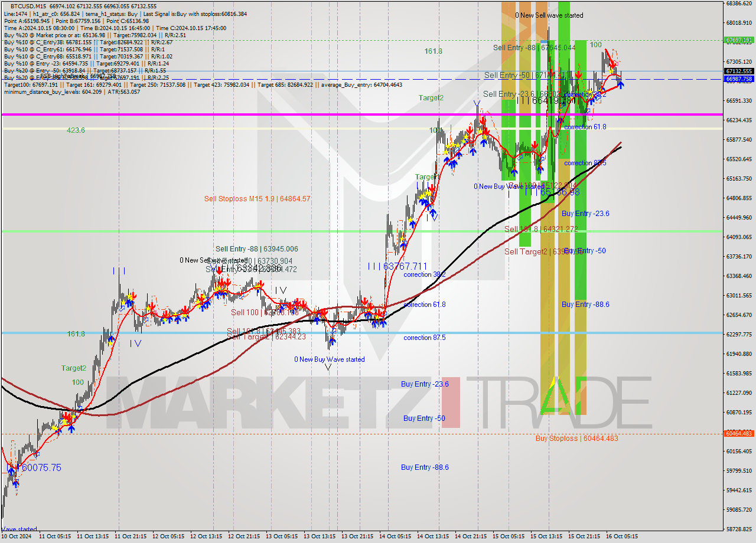Click the green '423.6' Fibonacci label

click(76, 130)
